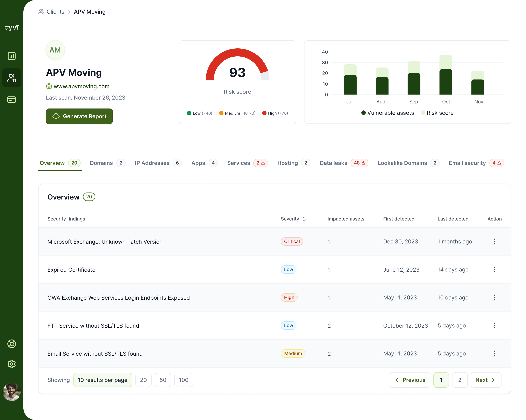Open the Email security tab
This screenshot has width=526, height=420.
(x=467, y=163)
